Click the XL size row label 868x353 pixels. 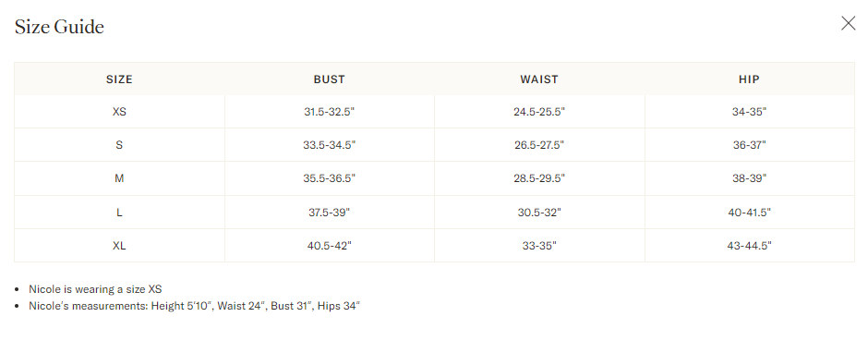(x=119, y=246)
